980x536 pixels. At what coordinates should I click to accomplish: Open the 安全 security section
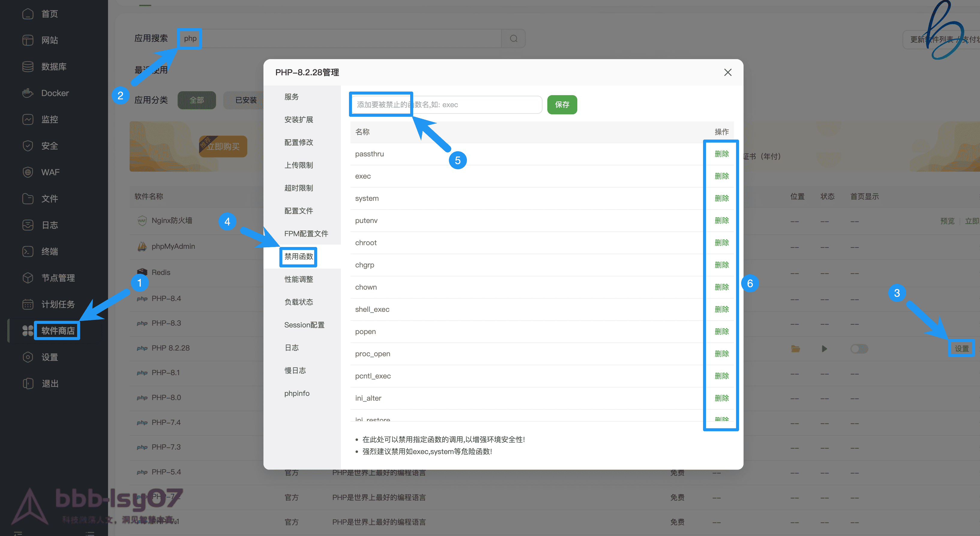coord(50,145)
